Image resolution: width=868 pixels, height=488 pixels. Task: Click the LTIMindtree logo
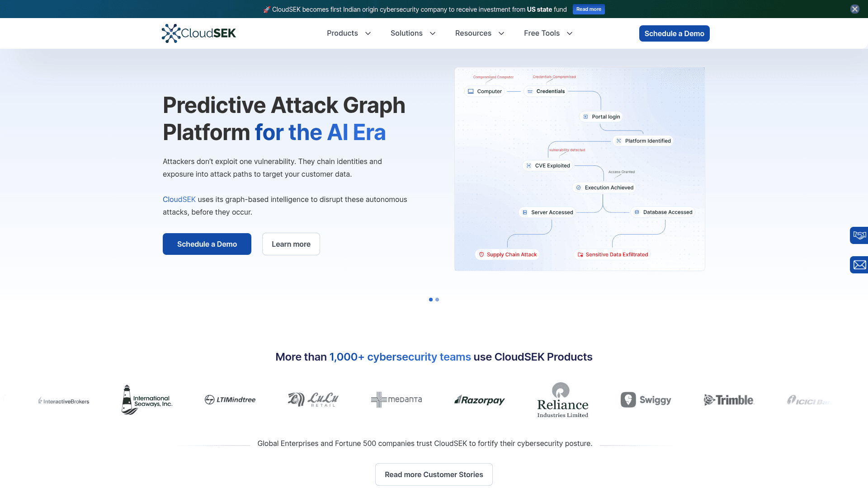[230, 400]
